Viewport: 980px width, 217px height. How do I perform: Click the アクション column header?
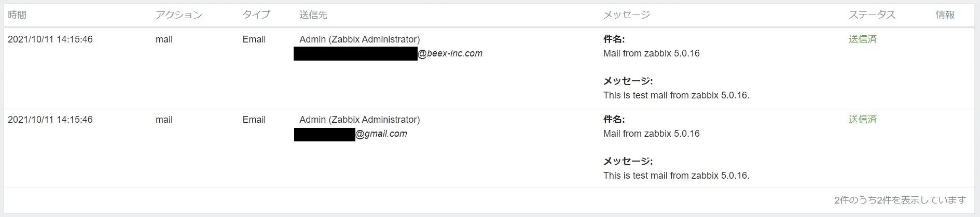tap(179, 15)
